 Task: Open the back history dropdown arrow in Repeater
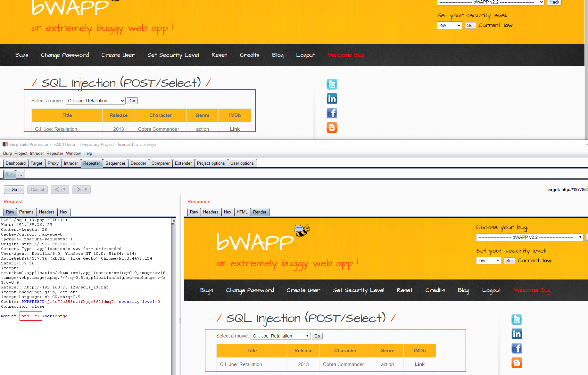(64, 189)
